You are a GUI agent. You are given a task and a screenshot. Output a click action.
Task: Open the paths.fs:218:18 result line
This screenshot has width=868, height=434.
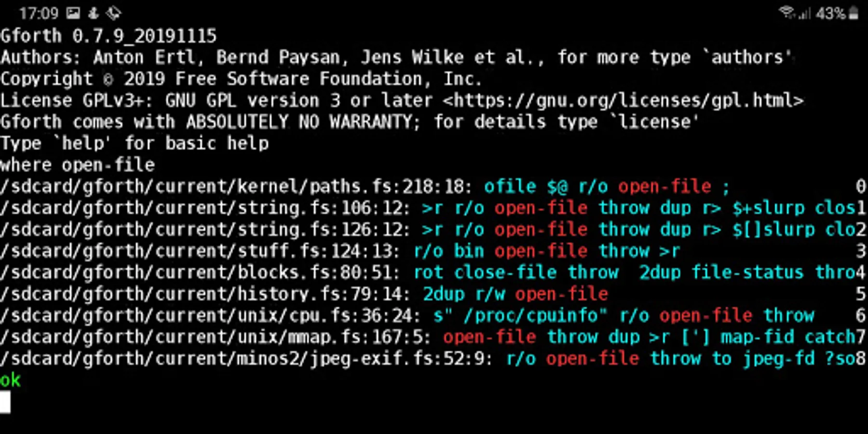point(434,186)
